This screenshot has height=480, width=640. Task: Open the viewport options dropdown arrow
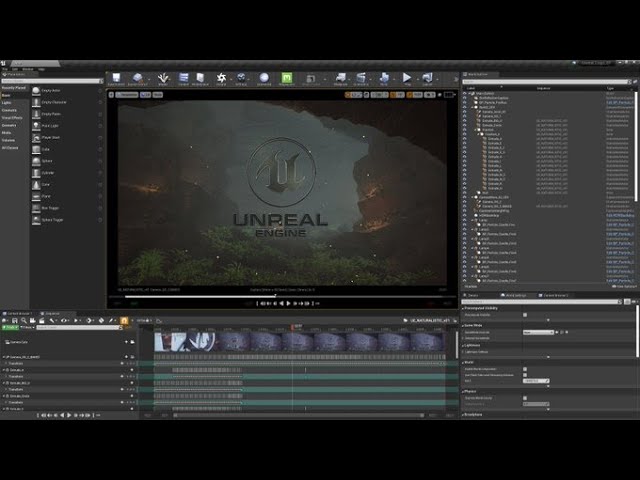tap(111, 95)
